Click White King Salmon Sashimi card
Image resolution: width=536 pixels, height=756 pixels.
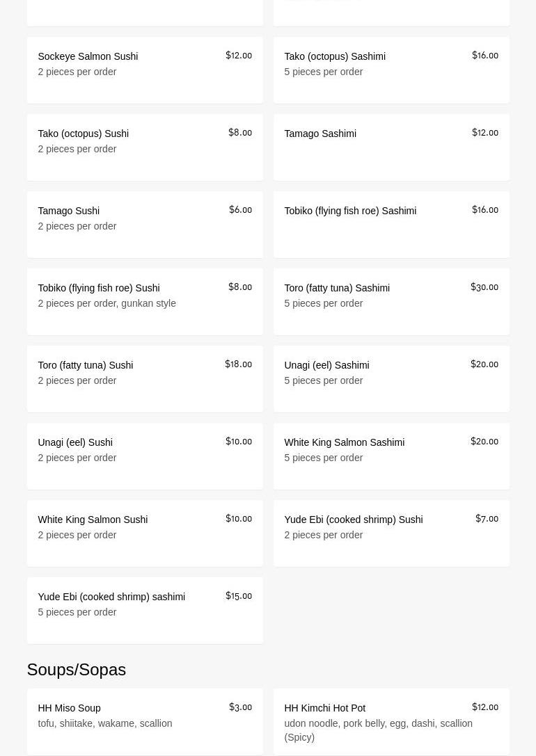391,456
